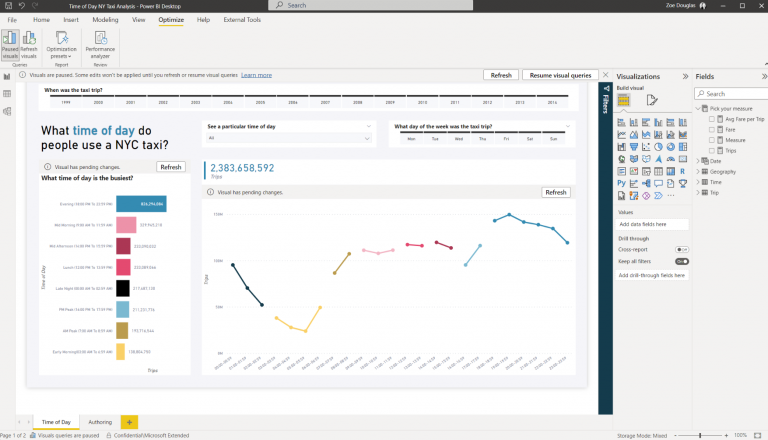Viewport: 768px width, 440px height.
Task: Refresh the line chart visual
Action: [556, 193]
